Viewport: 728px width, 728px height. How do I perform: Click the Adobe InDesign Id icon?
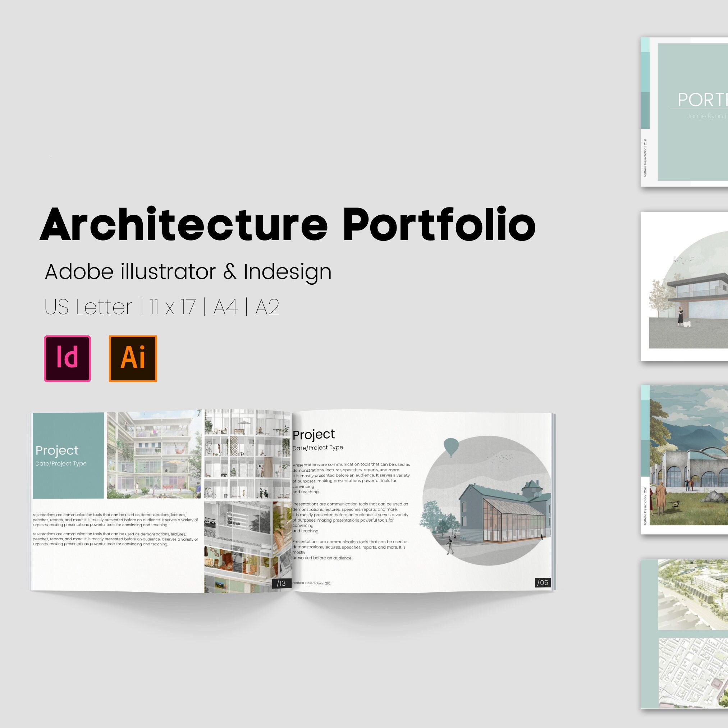click(68, 359)
